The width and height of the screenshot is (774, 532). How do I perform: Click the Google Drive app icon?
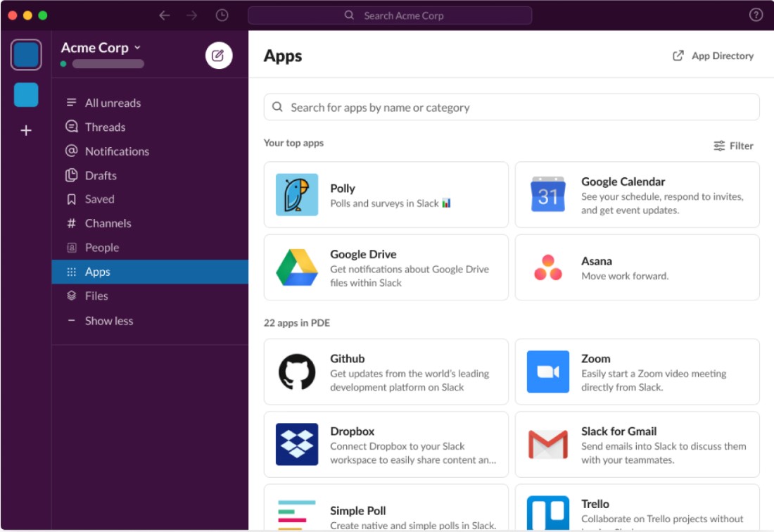[296, 267]
